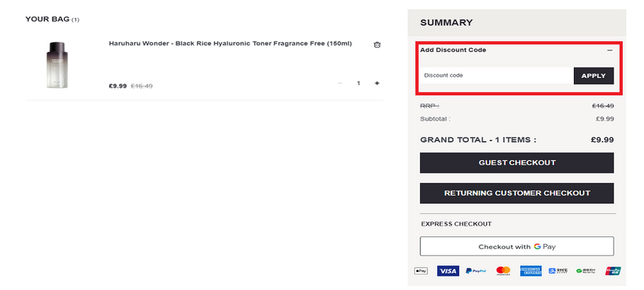Viewport: 644px width, 290px height.
Task: Click the Alipay payment icon
Action: point(558,271)
